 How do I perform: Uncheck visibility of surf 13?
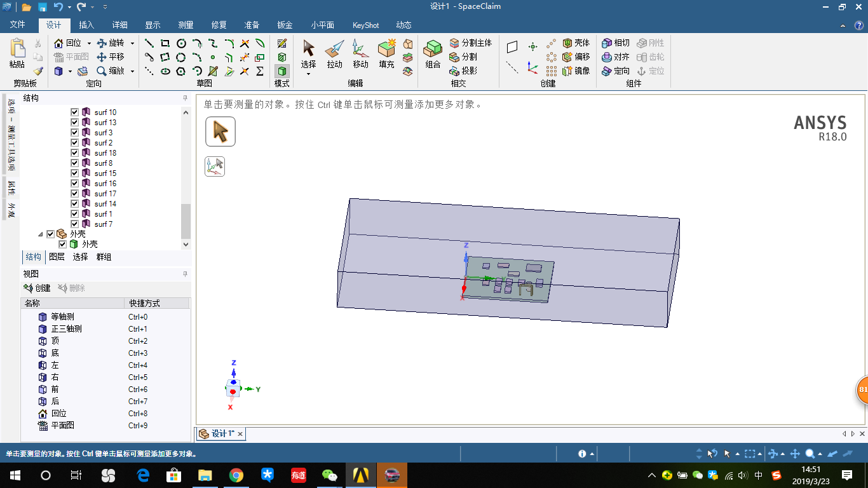click(x=74, y=122)
